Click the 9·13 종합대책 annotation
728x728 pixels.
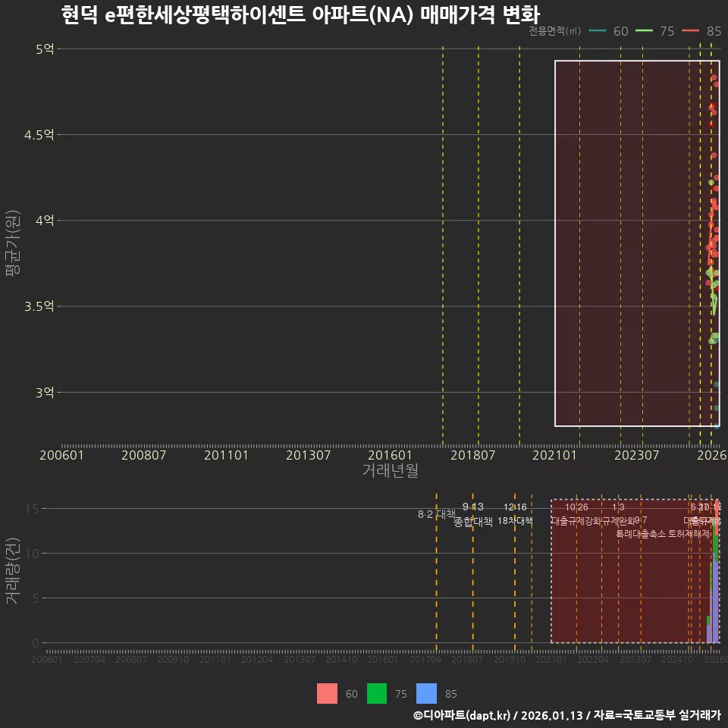pos(472,514)
